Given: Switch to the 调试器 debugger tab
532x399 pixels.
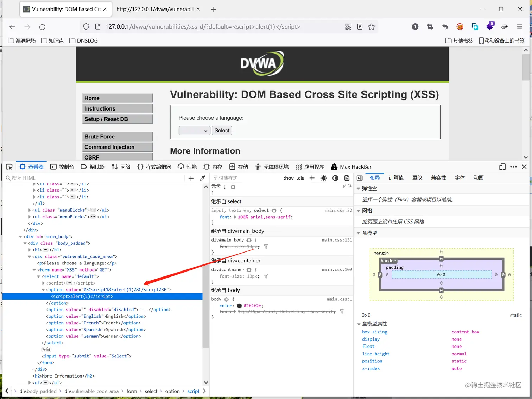Looking at the screenshot, I should (93, 167).
